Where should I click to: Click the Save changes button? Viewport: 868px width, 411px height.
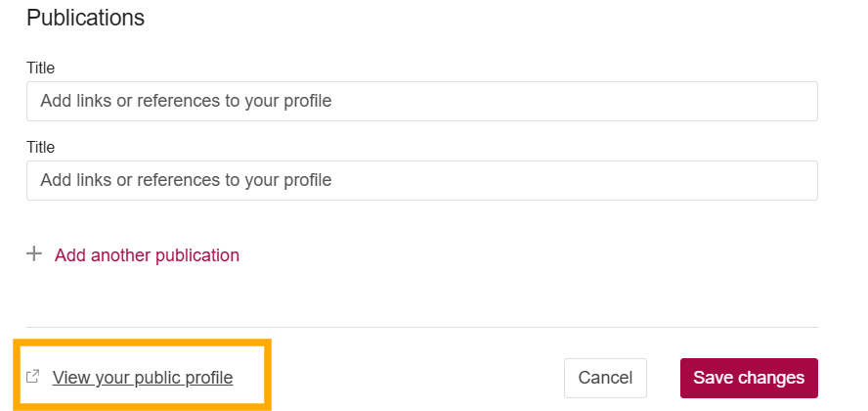pos(749,378)
